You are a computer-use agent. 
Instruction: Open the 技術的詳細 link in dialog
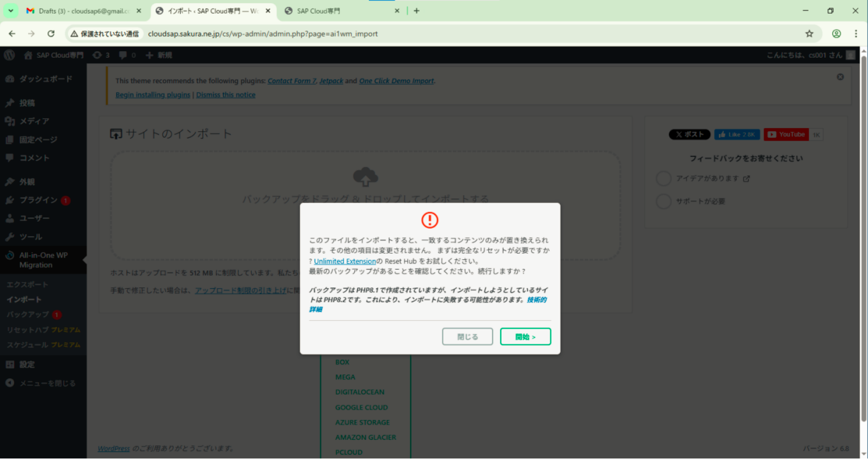pos(535,300)
